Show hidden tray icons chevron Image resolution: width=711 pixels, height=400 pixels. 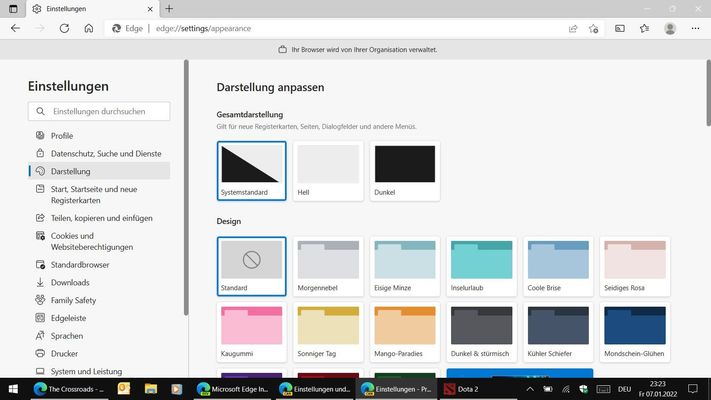tap(530, 389)
